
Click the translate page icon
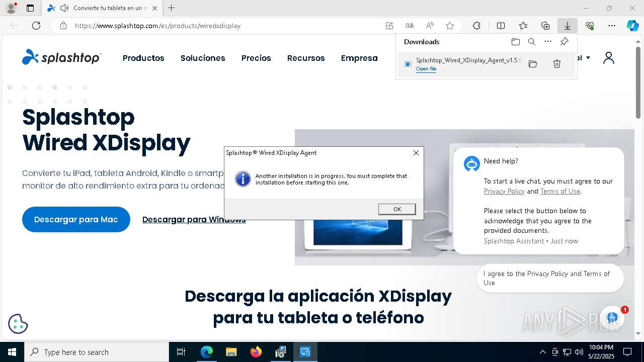point(410,26)
